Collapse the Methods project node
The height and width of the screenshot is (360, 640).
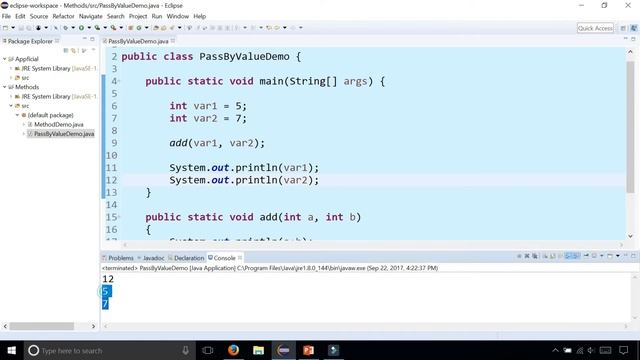(4, 87)
